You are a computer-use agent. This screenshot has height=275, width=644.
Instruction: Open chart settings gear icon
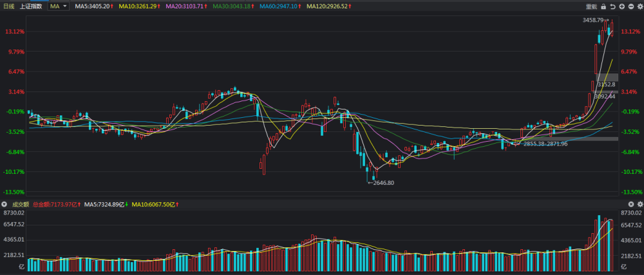point(639,6)
